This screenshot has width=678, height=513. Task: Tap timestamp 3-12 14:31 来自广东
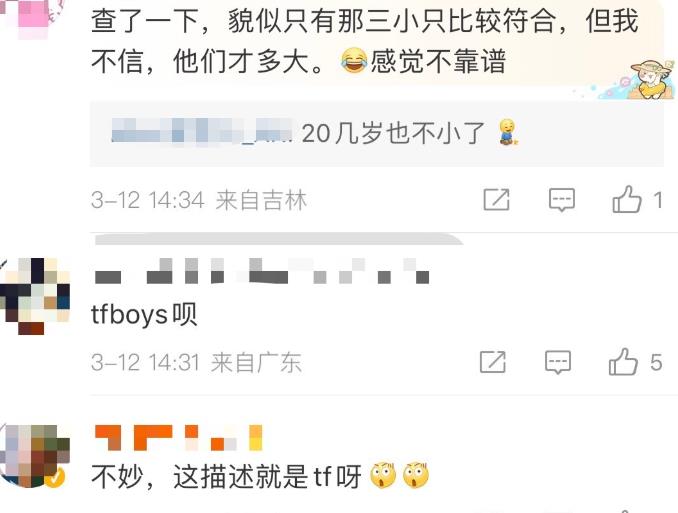196,362
